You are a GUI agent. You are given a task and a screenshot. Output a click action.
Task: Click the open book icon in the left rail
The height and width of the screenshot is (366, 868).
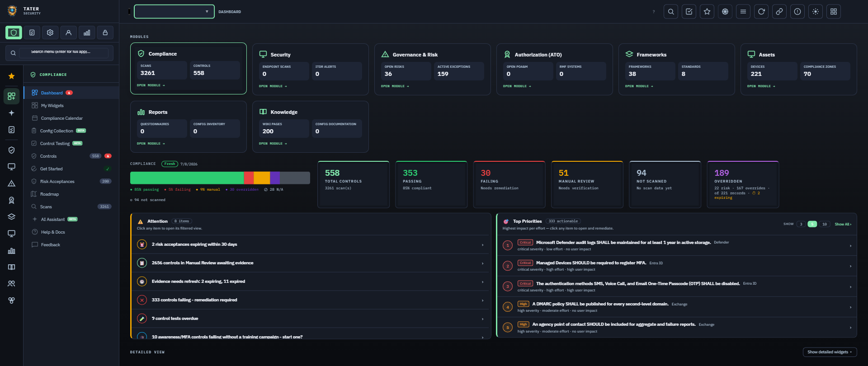click(12, 267)
